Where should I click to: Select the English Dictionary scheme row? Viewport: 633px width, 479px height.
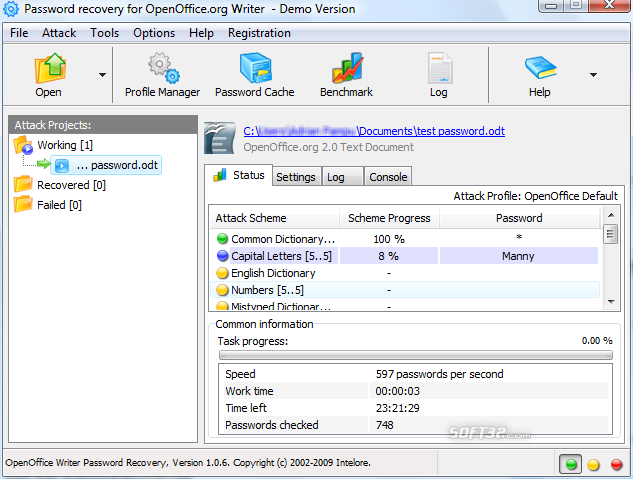pyautogui.click(x=405, y=273)
